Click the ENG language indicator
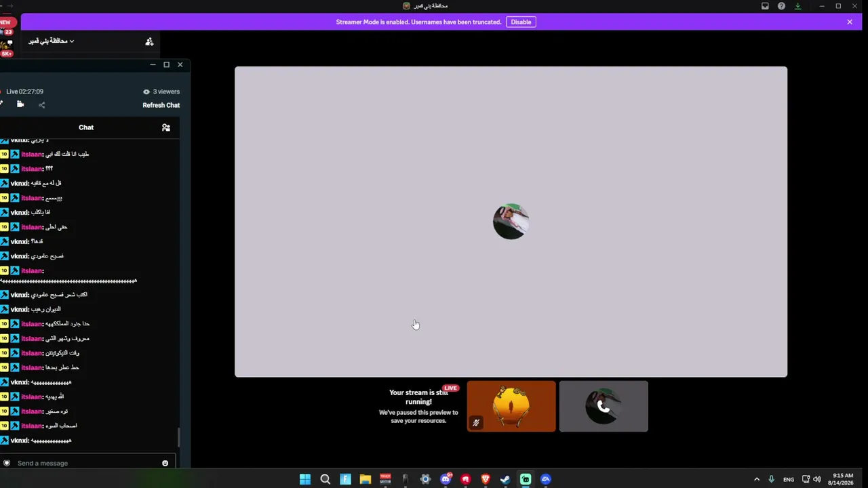 pos(789,479)
